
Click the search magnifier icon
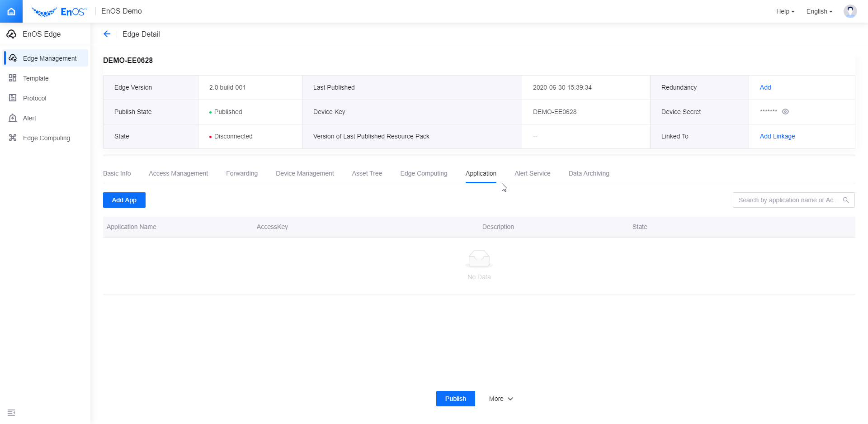coord(846,200)
